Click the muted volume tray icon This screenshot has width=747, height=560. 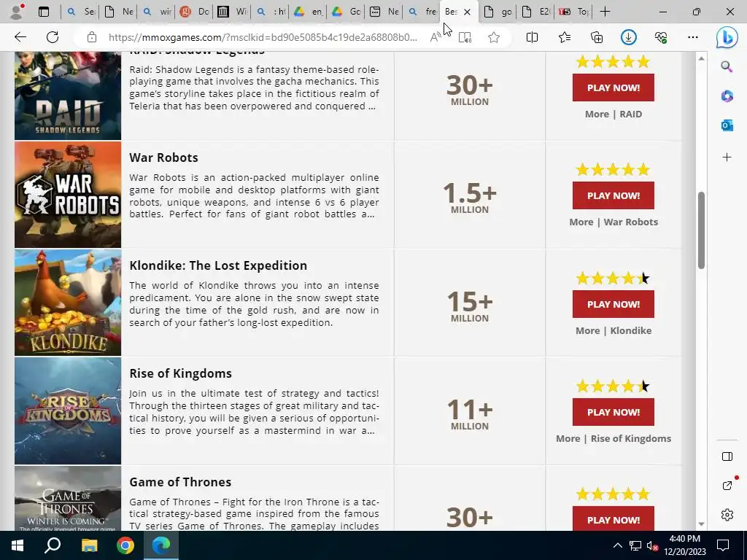(x=652, y=545)
